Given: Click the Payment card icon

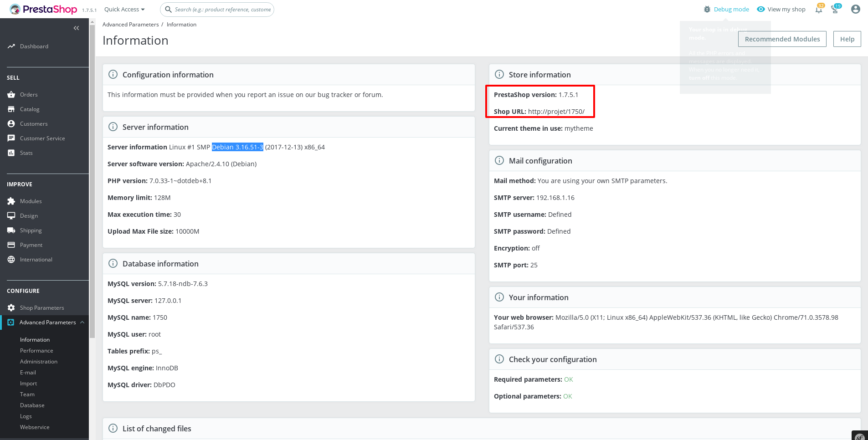Looking at the screenshot, I should coord(11,245).
